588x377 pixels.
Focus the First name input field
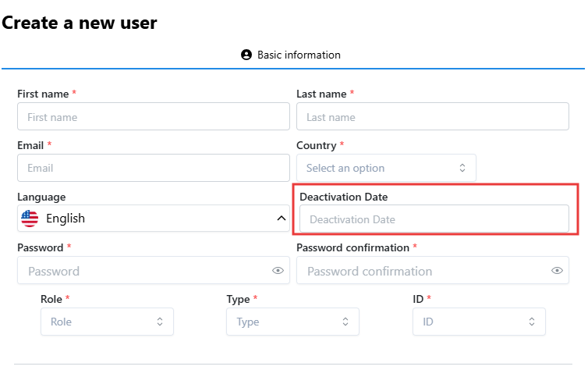tap(154, 117)
